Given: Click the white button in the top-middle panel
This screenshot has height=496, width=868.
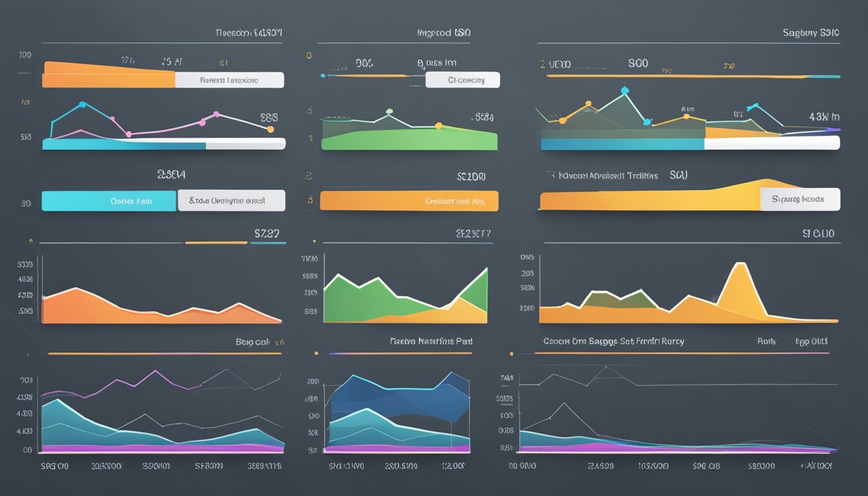Looking at the screenshot, I should (464, 80).
